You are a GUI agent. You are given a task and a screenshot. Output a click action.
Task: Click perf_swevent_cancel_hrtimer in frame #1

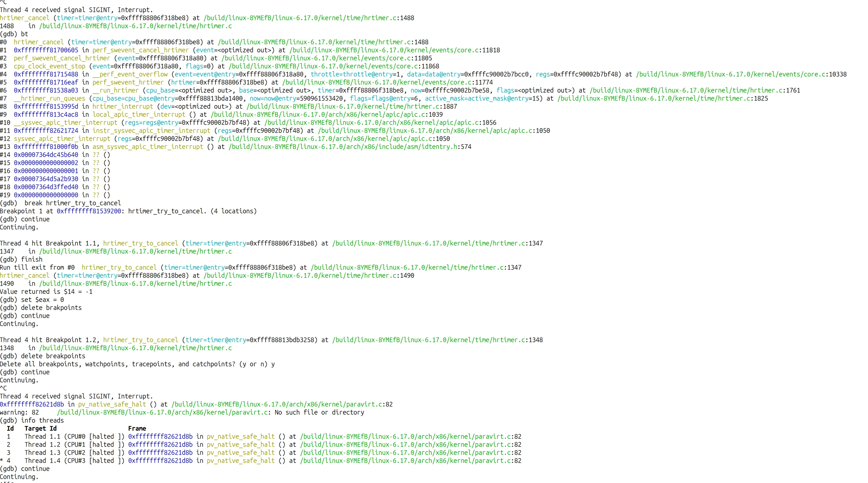[x=140, y=50]
